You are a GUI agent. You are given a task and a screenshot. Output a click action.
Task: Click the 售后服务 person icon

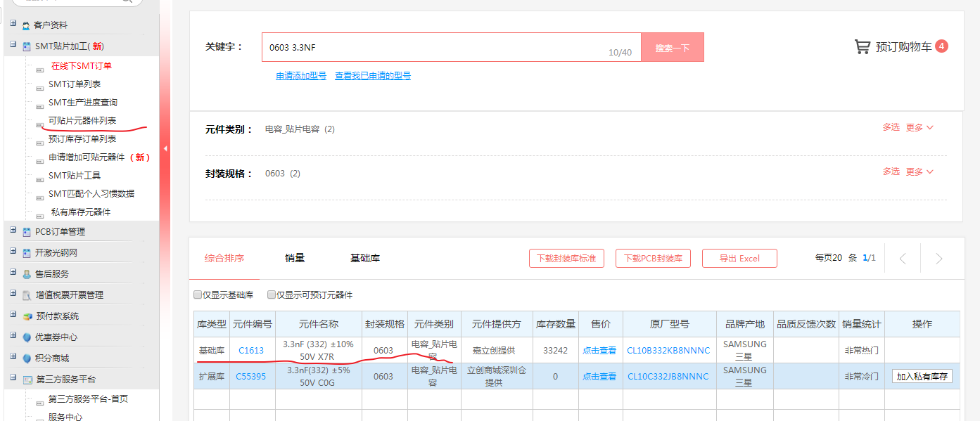click(x=26, y=274)
